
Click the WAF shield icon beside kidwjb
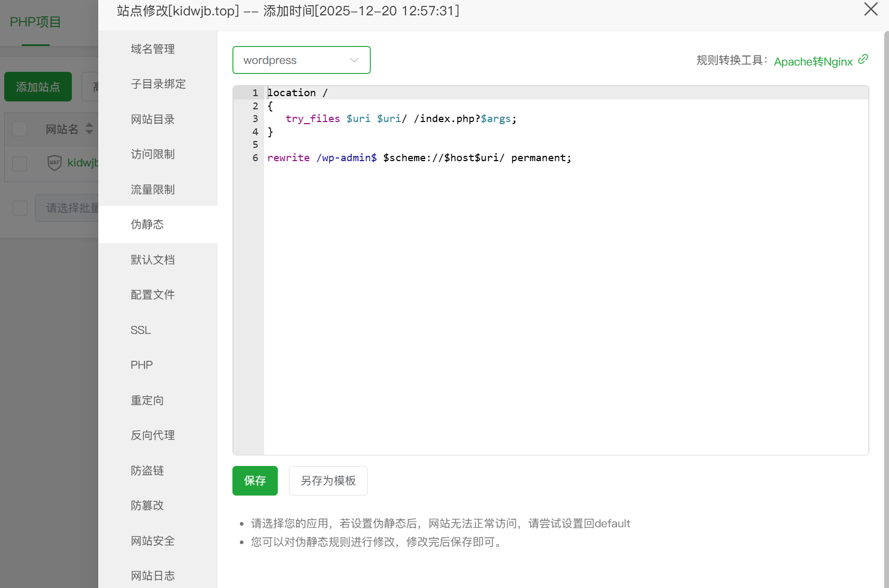[x=54, y=163]
